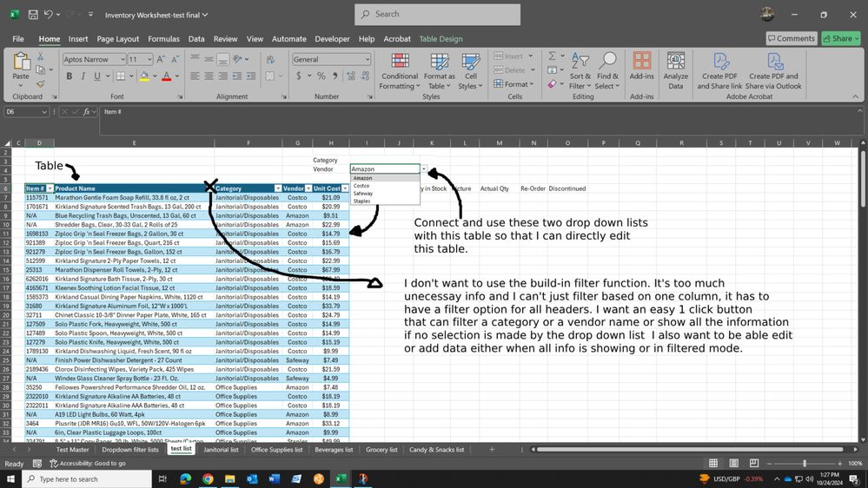
Task: Toggle Wrap Text
Action: coord(271,59)
